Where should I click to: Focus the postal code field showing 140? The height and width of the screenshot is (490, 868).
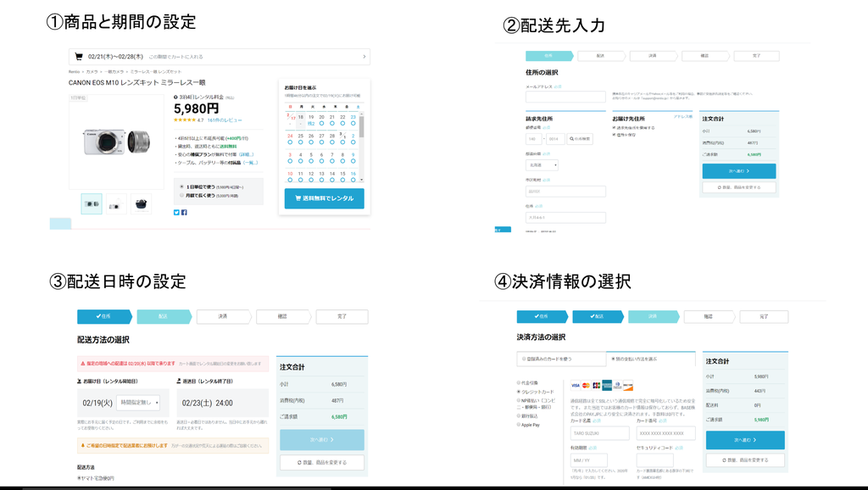533,139
